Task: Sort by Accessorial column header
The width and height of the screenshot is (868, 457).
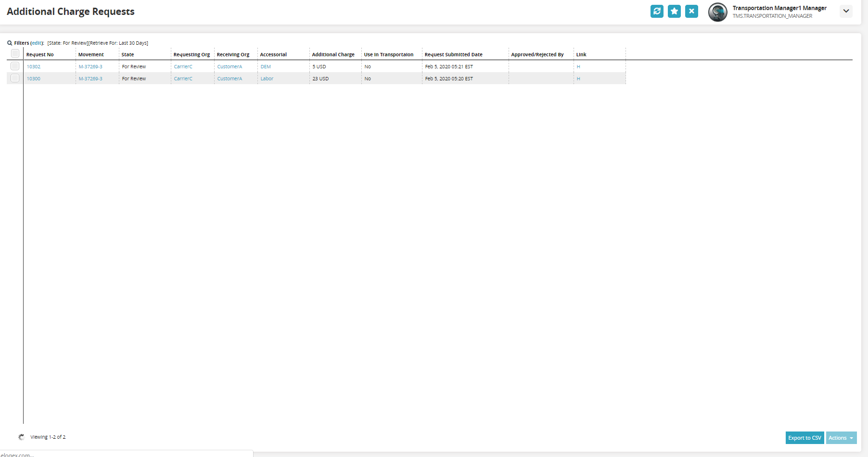Action: click(x=273, y=54)
